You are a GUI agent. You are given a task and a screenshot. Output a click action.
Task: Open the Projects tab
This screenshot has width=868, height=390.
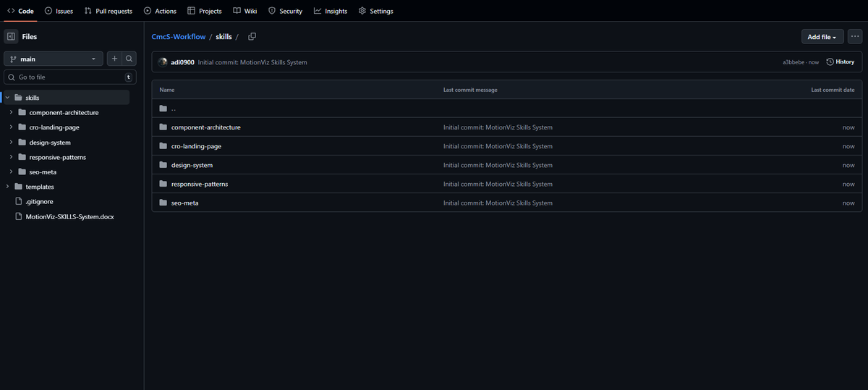coord(205,11)
